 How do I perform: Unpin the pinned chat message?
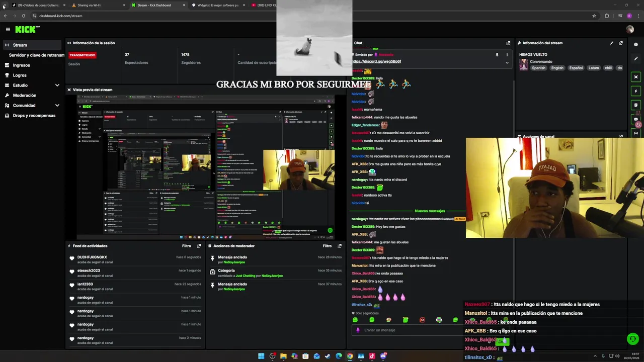(x=497, y=54)
